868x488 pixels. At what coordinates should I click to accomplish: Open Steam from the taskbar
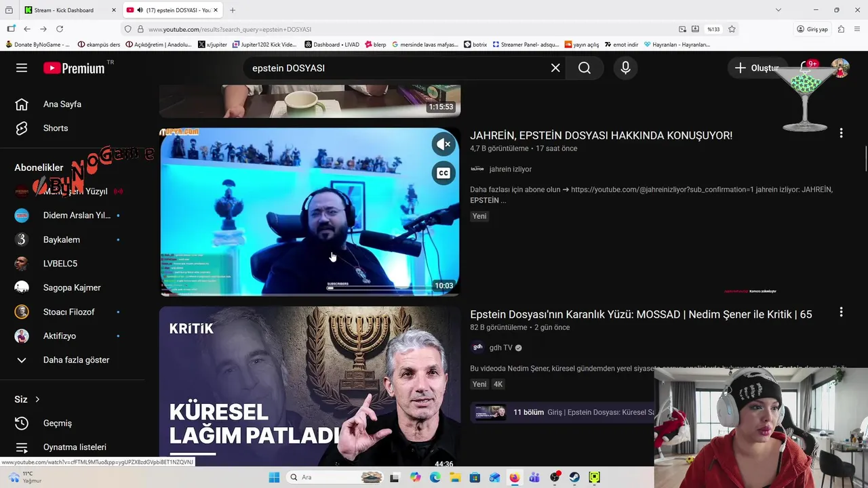point(574,477)
